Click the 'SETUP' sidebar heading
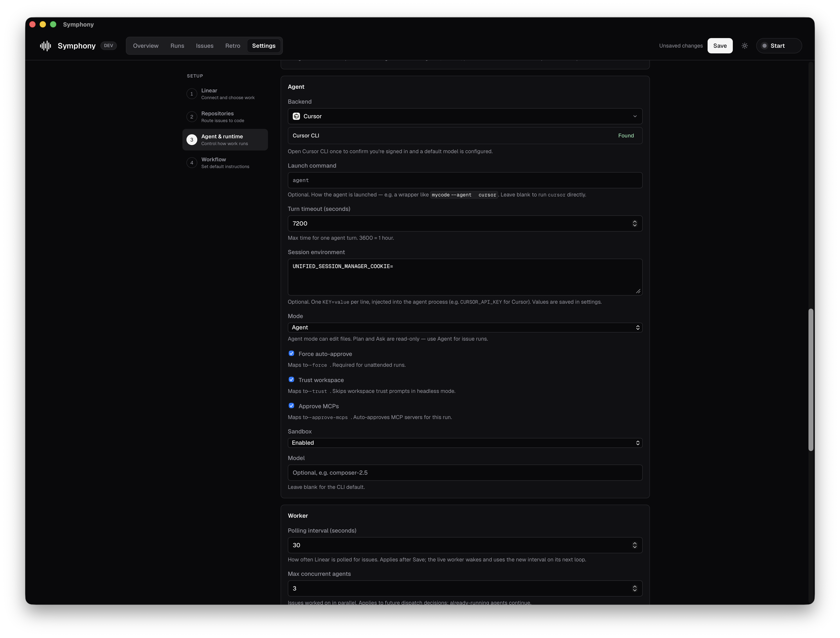 coord(195,76)
